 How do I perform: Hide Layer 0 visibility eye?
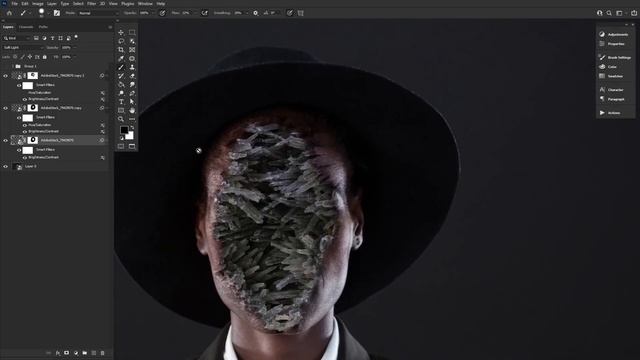[x=5, y=167]
